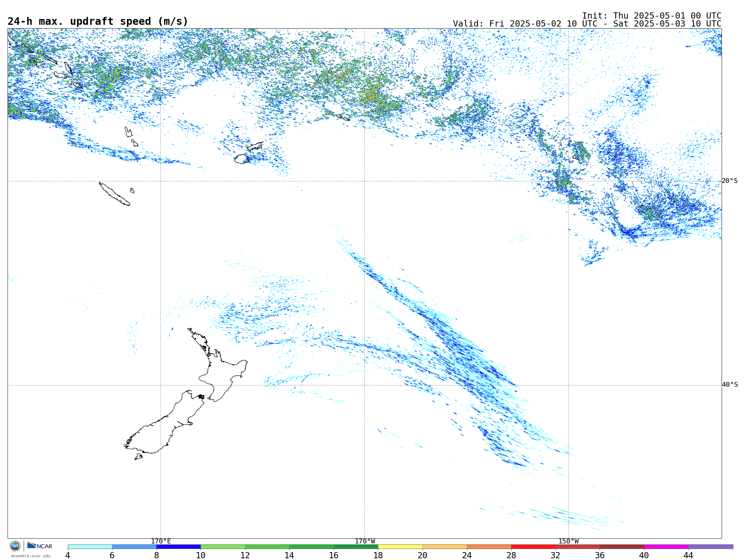
Task: Click the 170°W longitude label
Action: (365, 541)
